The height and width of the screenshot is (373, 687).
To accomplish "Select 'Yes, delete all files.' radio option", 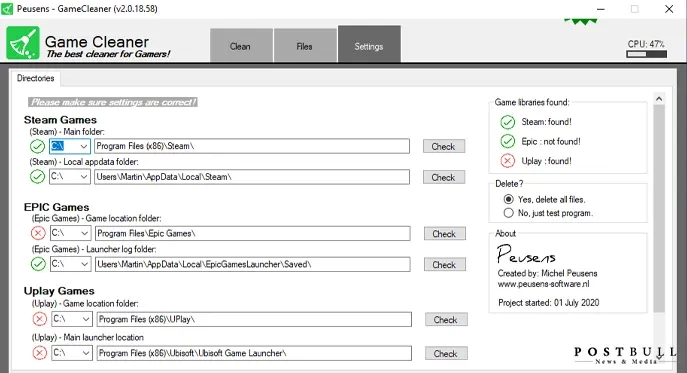I will coord(508,199).
